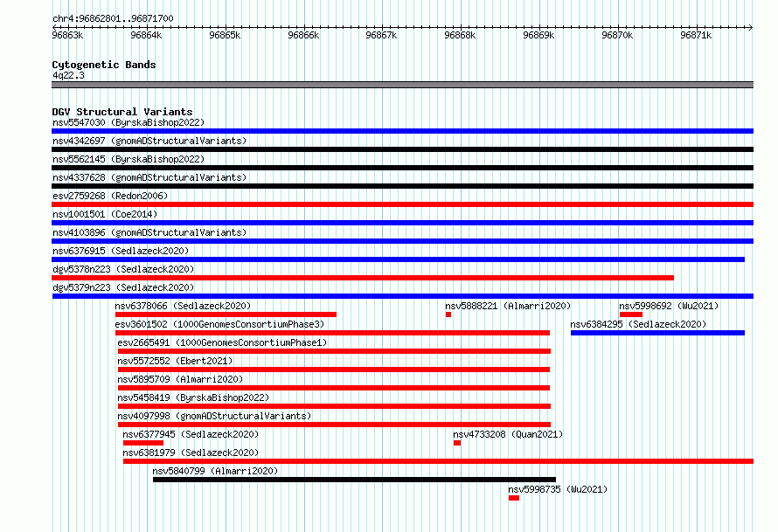Open nsv5998735 (Wu2021) variant label
The height and width of the screenshot is (532, 778).
pyautogui.click(x=558, y=489)
